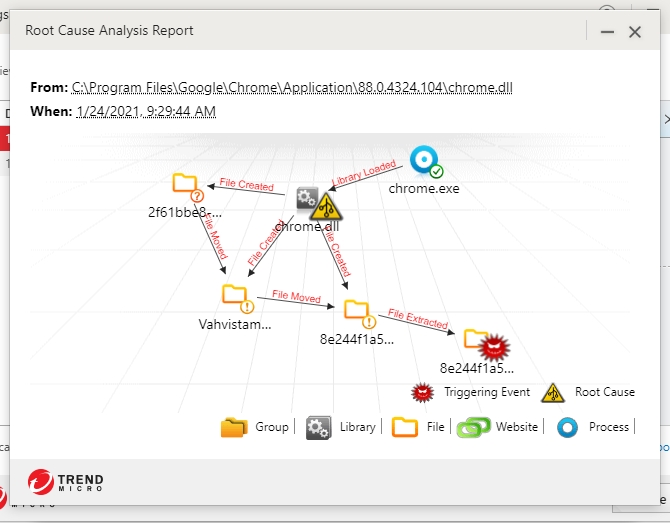Click File Moved label between Vahvistam and 8e244f1a5
Screen dimensions: 670x523
[x=296, y=296]
